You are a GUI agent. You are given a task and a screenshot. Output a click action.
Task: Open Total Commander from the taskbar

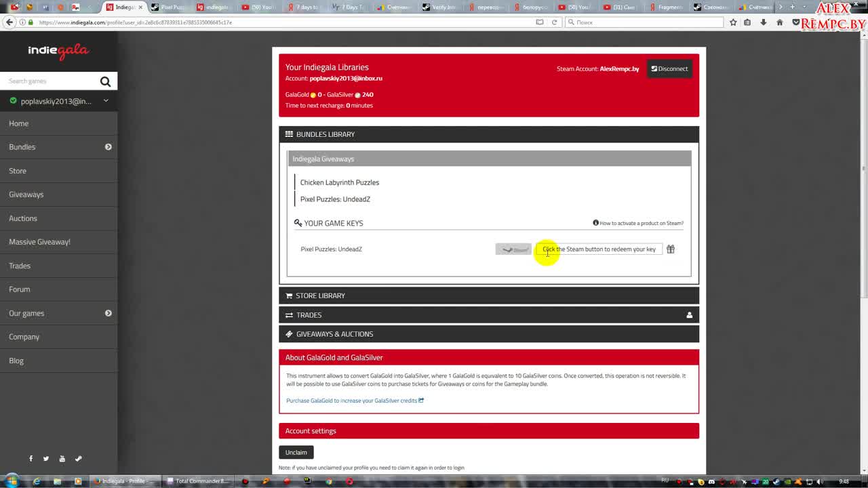(x=198, y=481)
